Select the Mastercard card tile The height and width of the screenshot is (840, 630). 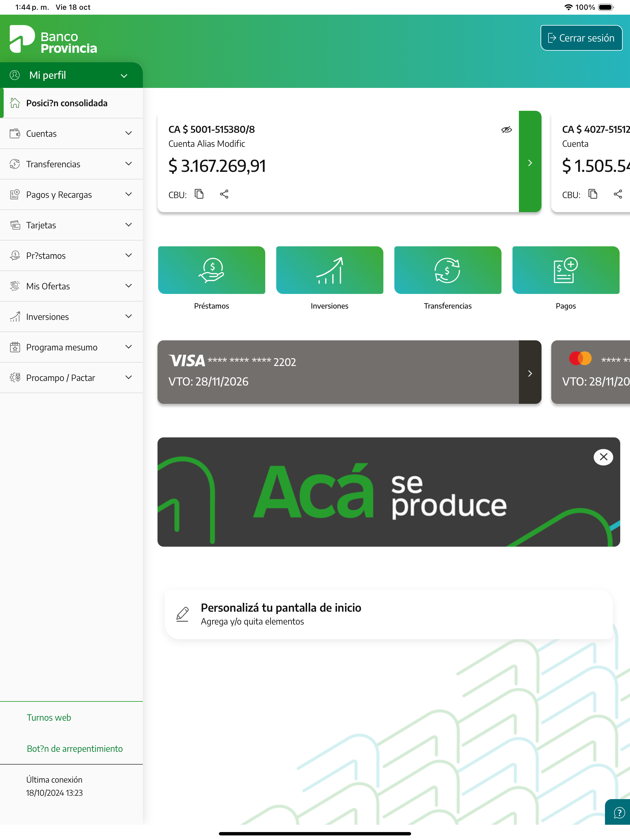[591, 372]
